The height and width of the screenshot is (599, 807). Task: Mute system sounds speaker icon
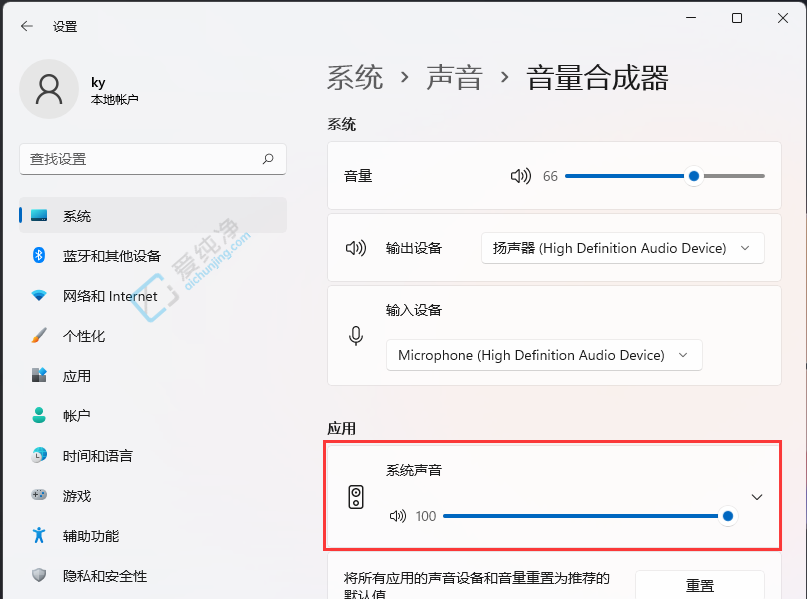point(398,516)
